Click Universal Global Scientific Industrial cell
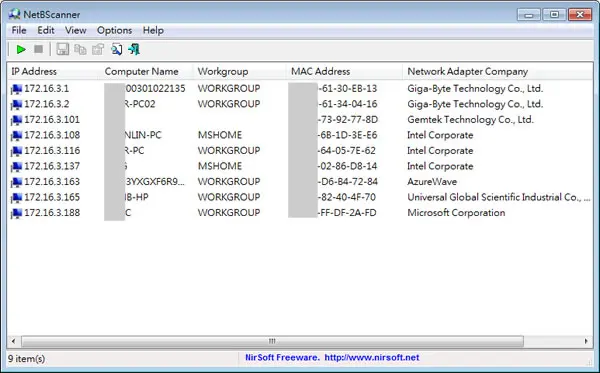The height and width of the screenshot is (373, 600). point(499,197)
